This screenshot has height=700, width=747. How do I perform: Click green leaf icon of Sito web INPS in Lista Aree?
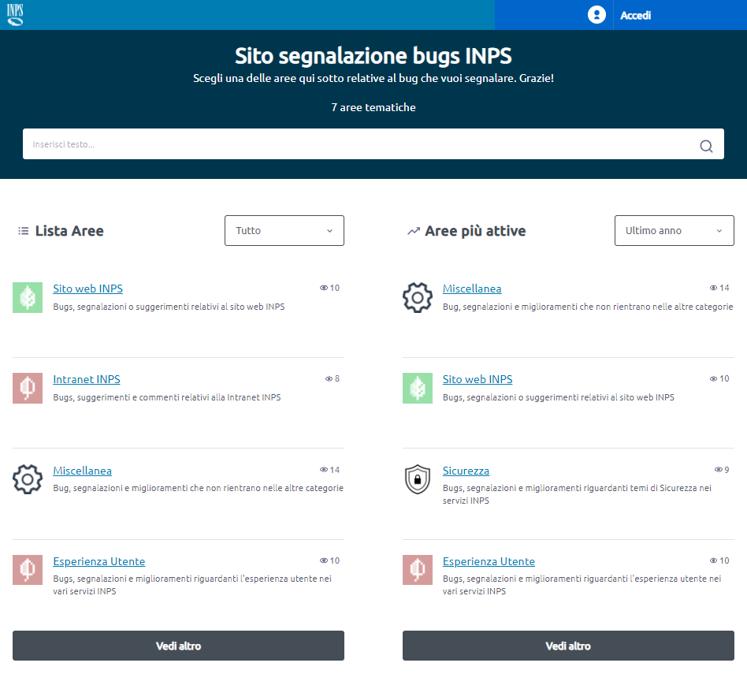pyautogui.click(x=28, y=297)
